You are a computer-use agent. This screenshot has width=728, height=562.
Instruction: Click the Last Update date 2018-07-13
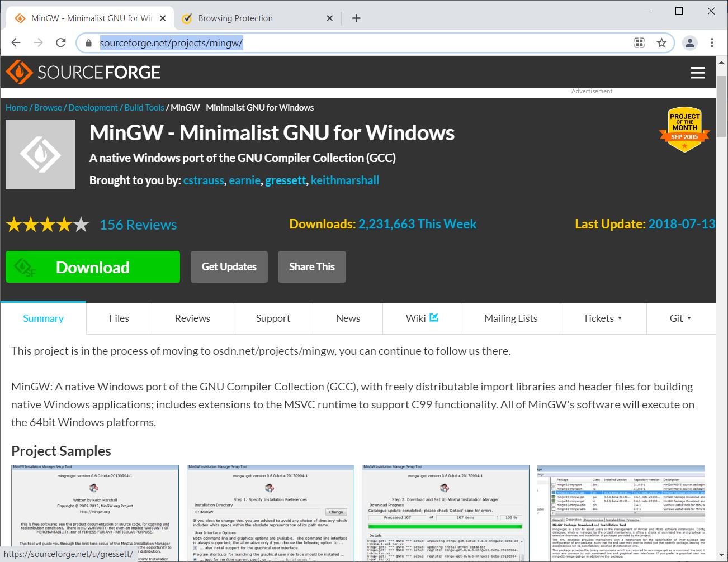point(682,224)
